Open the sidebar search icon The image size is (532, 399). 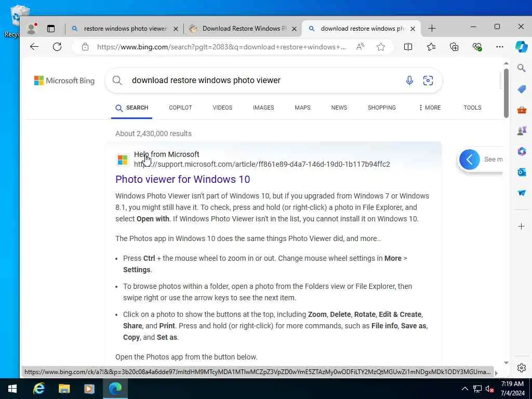[522, 68]
